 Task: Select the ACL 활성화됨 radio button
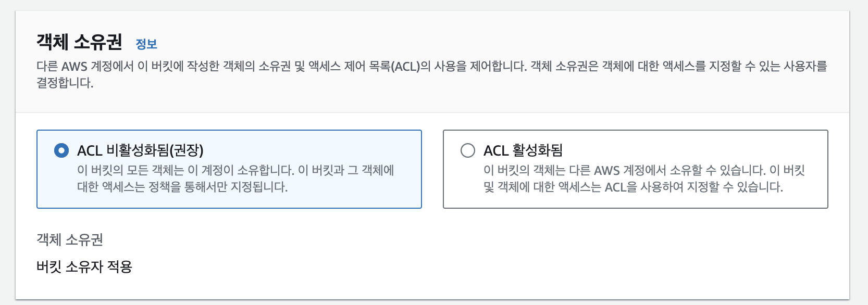(468, 150)
